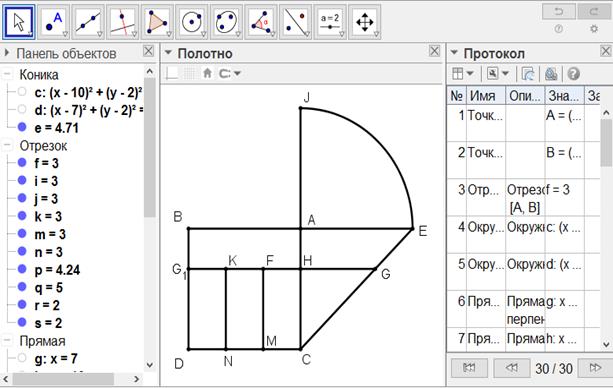Collapse the Прямая group
The height and width of the screenshot is (388, 613).
[x=7, y=340]
